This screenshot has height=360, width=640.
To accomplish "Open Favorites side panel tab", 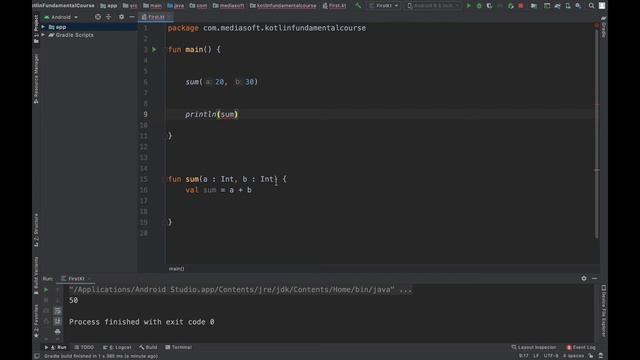I will coord(36,321).
